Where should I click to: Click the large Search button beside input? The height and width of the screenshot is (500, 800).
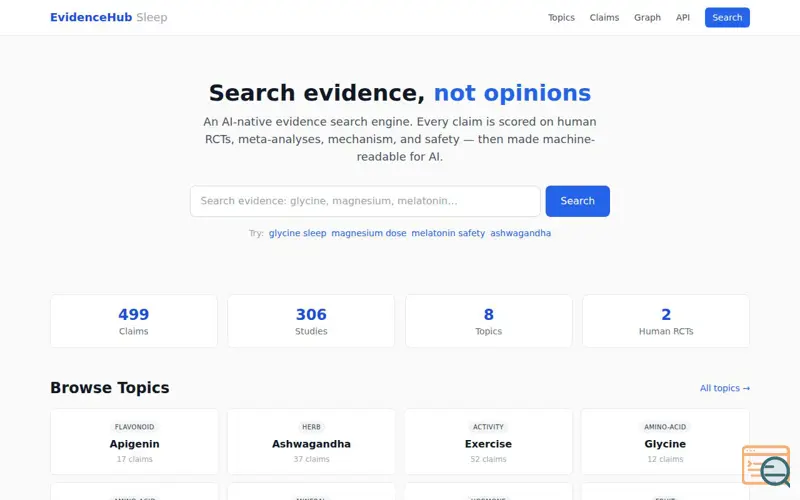coord(577,201)
